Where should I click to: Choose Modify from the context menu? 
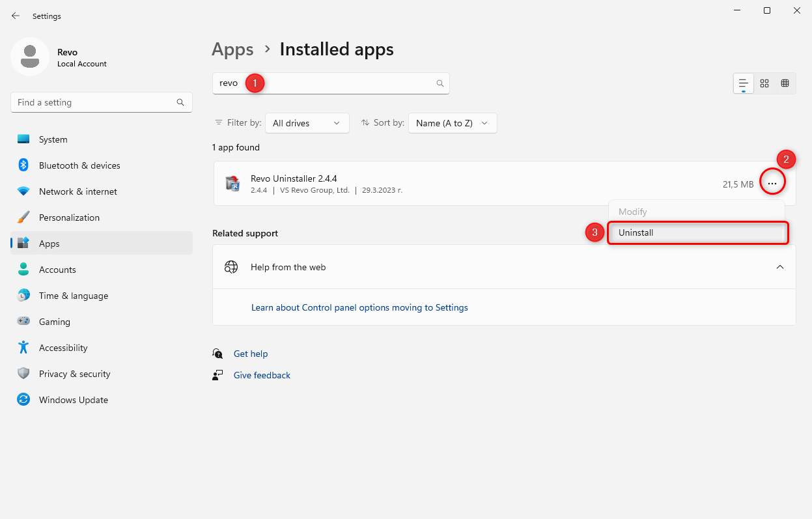pyautogui.click(x=697, y=212)
